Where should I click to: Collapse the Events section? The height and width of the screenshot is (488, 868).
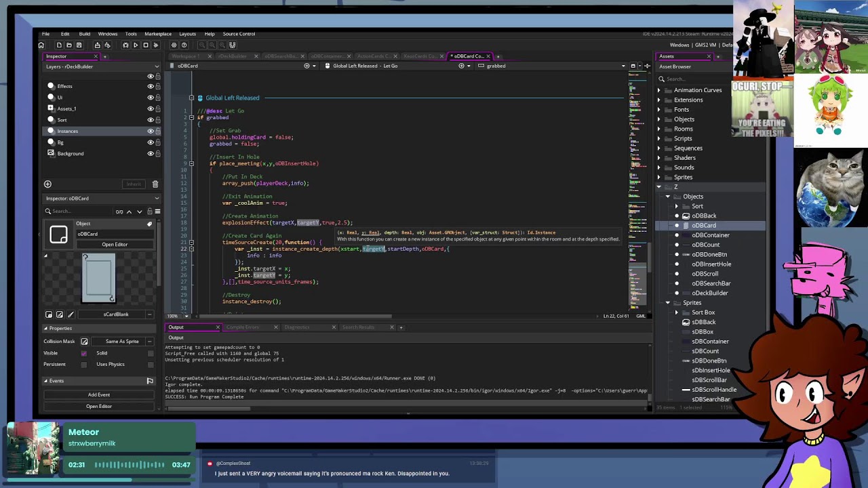(x=45, y=381)
